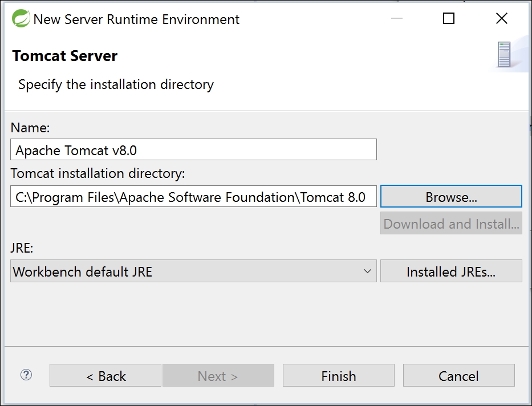Click the Browse... button

(x=451, y=196)
